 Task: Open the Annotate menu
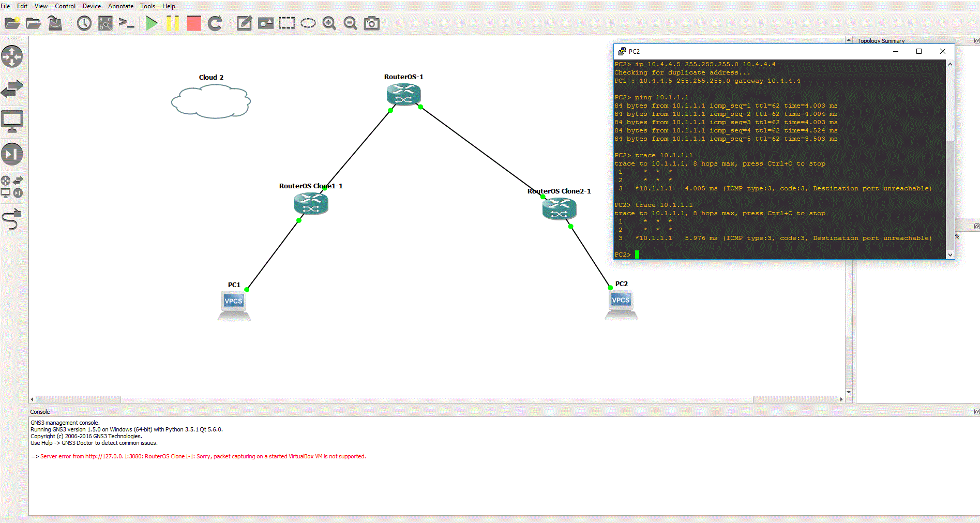click(x=120, y=6)
